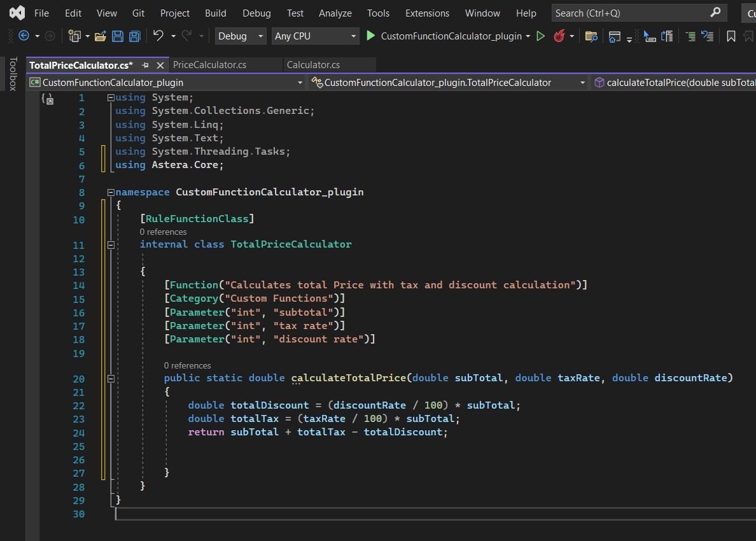Screen dimensions: 756x541
Task: Click the Find in Files folder icon
Action: coord(591,36)
